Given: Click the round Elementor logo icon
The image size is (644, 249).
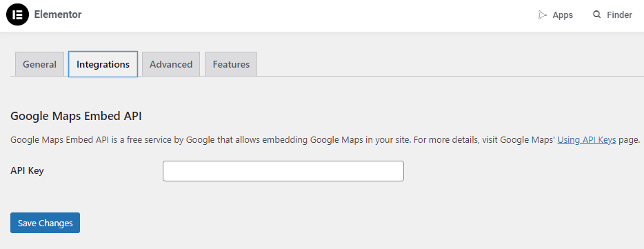Looking at the screenshot, I should pos(17,14).
